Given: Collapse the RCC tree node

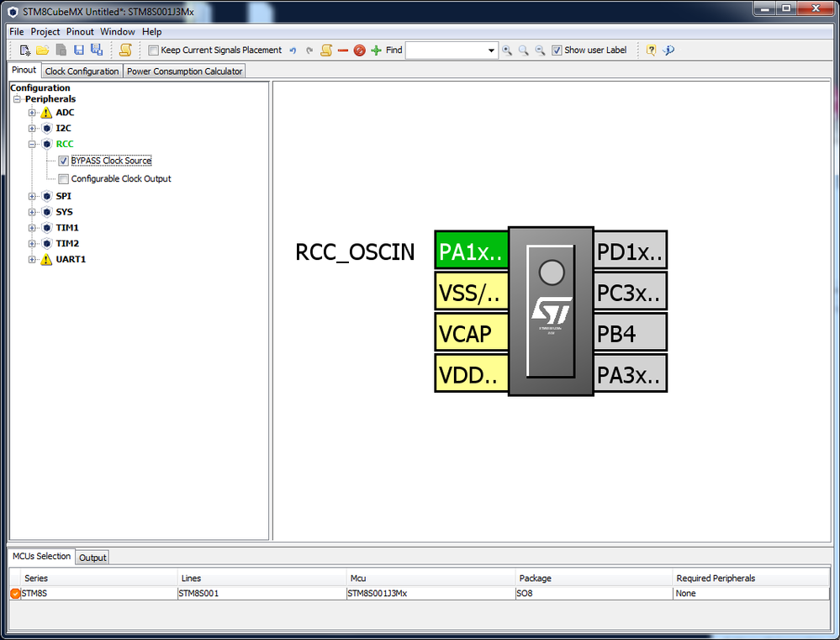Looking at the screenshot, I should (x=32, y=144).
